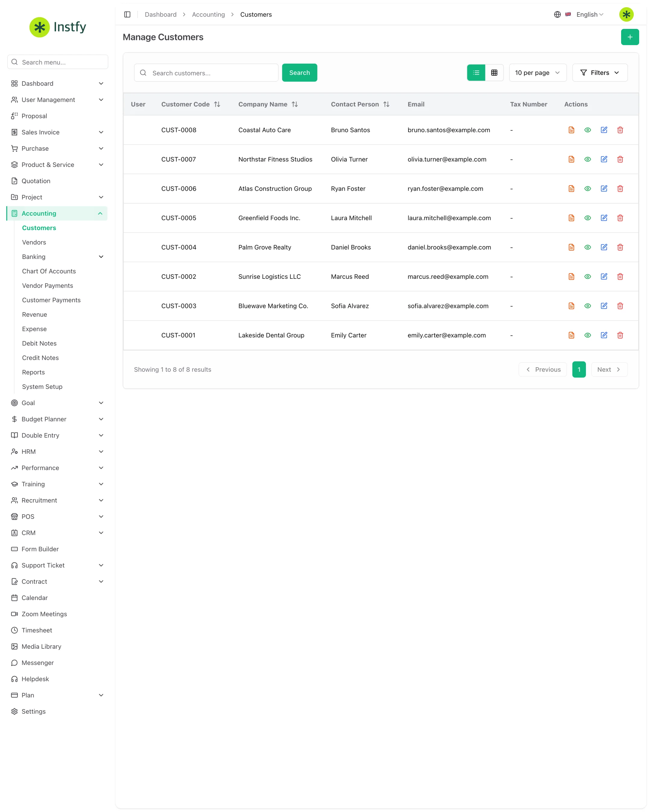
Task: Delete Atlas Construction Group customer
Action: point(620,189)
